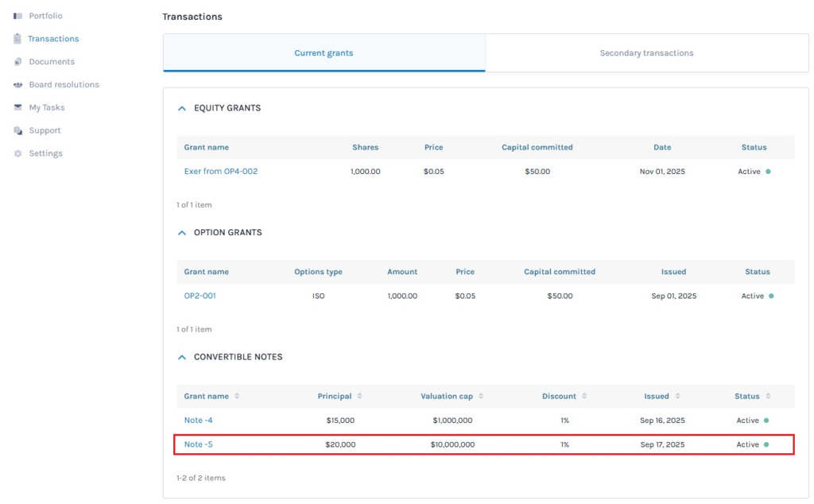
Task: Switch to Secondary transactions tab
Action: [646, 53]
